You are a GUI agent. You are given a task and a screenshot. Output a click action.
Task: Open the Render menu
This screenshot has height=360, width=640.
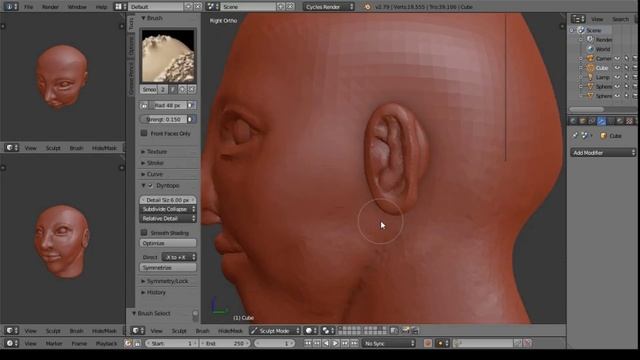(50, 7)
